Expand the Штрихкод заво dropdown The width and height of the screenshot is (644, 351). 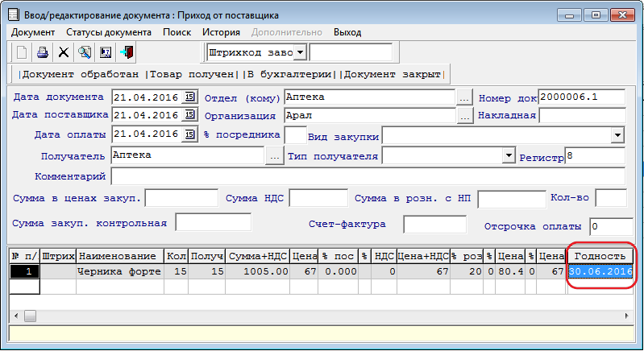click(300, 52)
